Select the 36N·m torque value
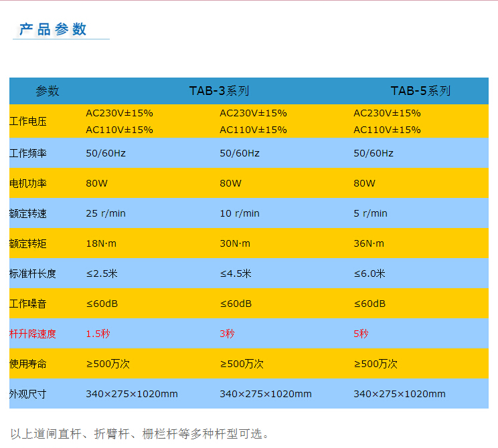Screen dimensions: 498x448 tap(369, 243)
